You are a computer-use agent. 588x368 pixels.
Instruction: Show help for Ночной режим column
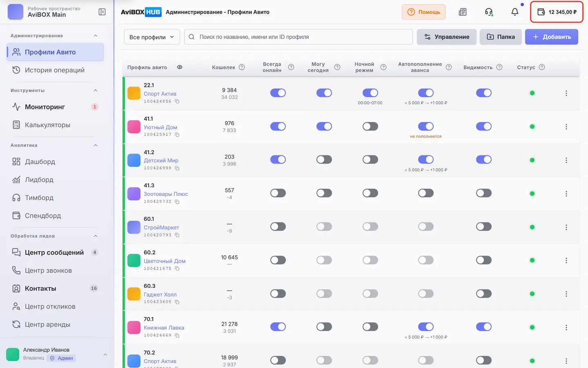point(383,67)
